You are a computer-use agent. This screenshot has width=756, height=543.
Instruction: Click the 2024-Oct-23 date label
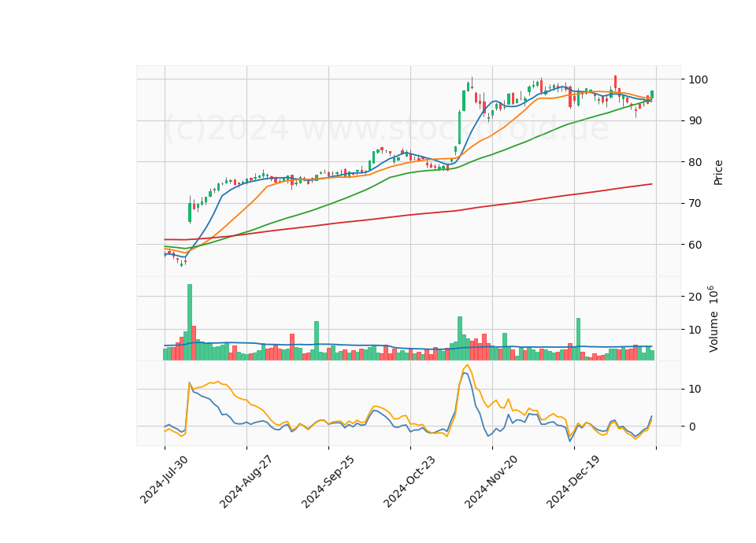pyautogui.click(x=409, y=481)
